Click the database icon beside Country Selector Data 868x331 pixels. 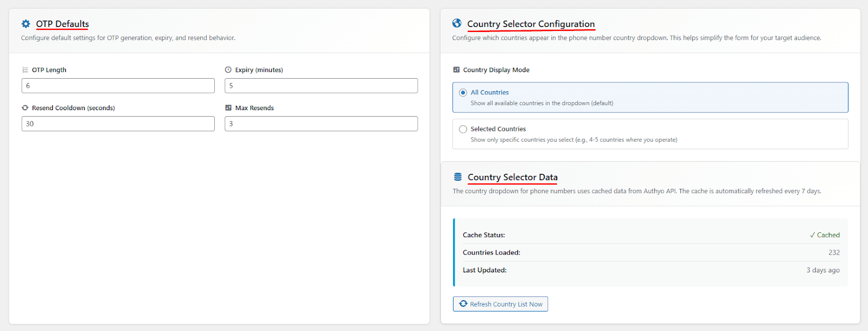[458, 177]
